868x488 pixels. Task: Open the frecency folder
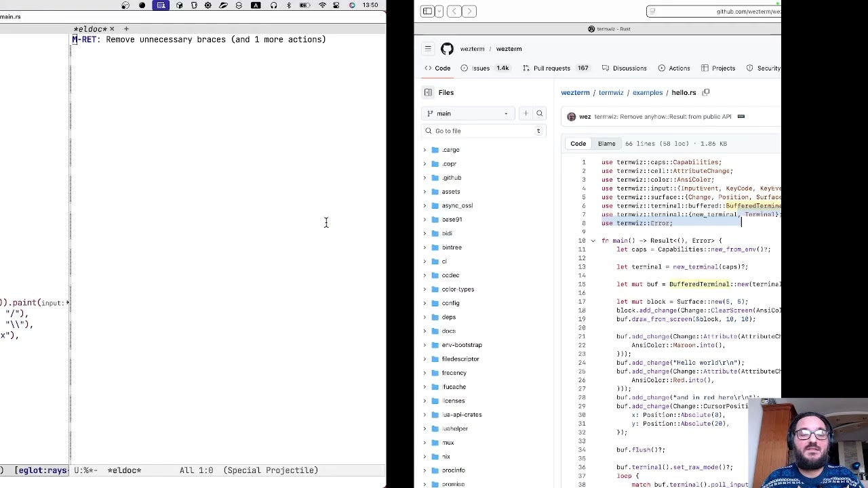pos(454,373)
